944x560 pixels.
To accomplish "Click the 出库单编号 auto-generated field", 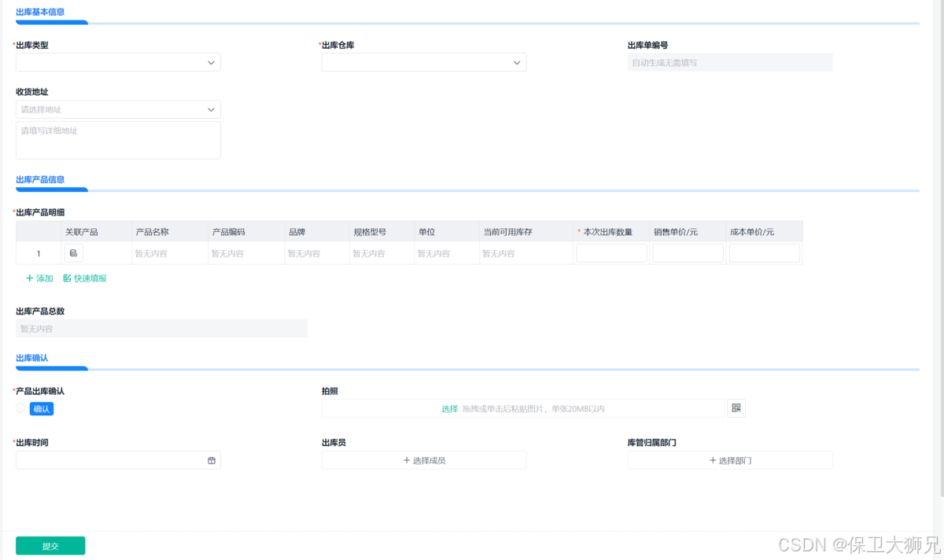I will coord(730,62).
